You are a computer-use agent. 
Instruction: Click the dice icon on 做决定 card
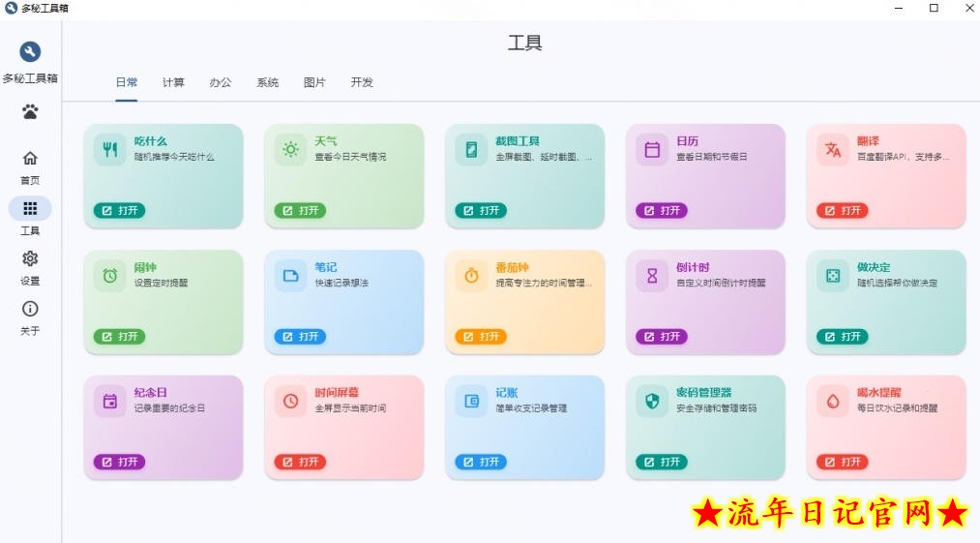[x=833, y=276]
